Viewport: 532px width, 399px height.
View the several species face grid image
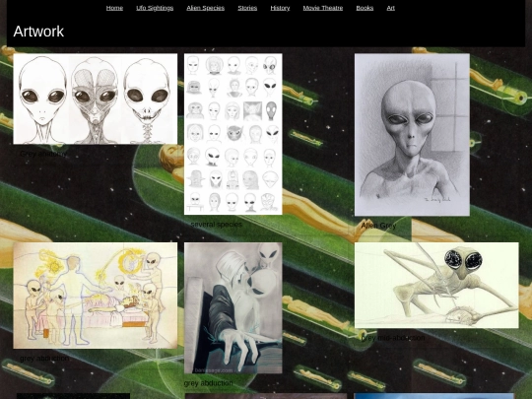point(233,134)
